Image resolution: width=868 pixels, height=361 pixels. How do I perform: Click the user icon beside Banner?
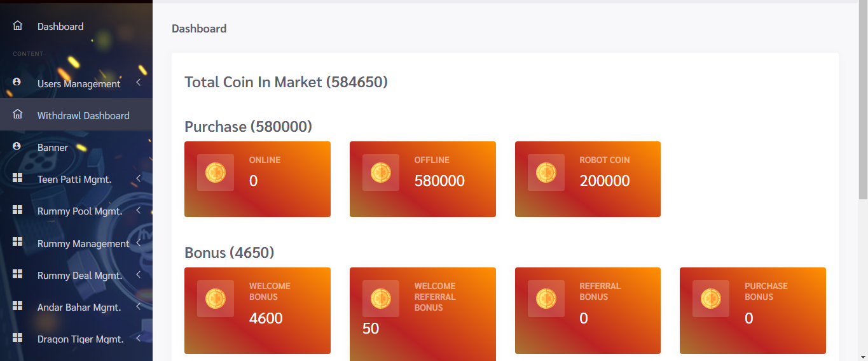[x=17, y=146]
